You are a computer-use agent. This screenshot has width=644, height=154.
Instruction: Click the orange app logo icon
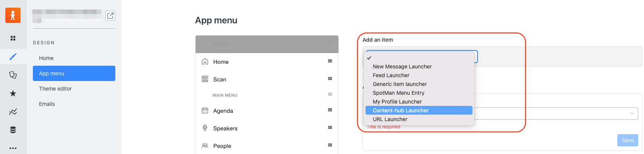(13, 15)
